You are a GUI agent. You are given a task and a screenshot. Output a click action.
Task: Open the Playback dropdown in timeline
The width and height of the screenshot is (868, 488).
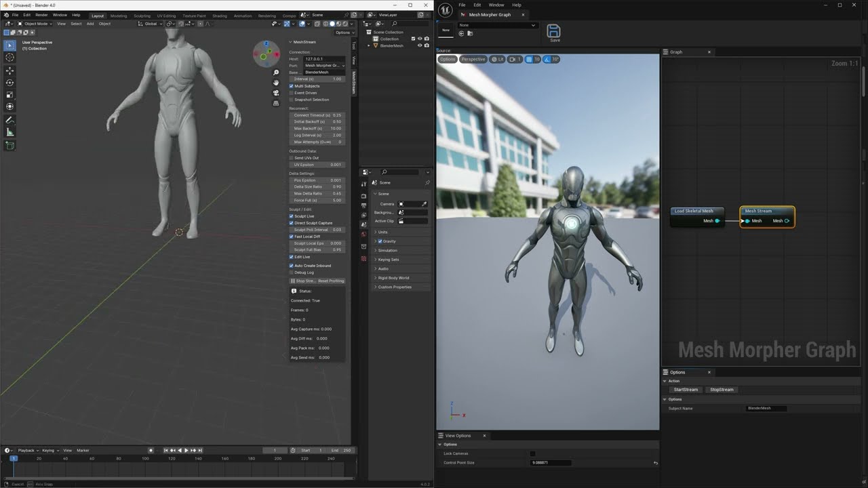coord(27,450)
